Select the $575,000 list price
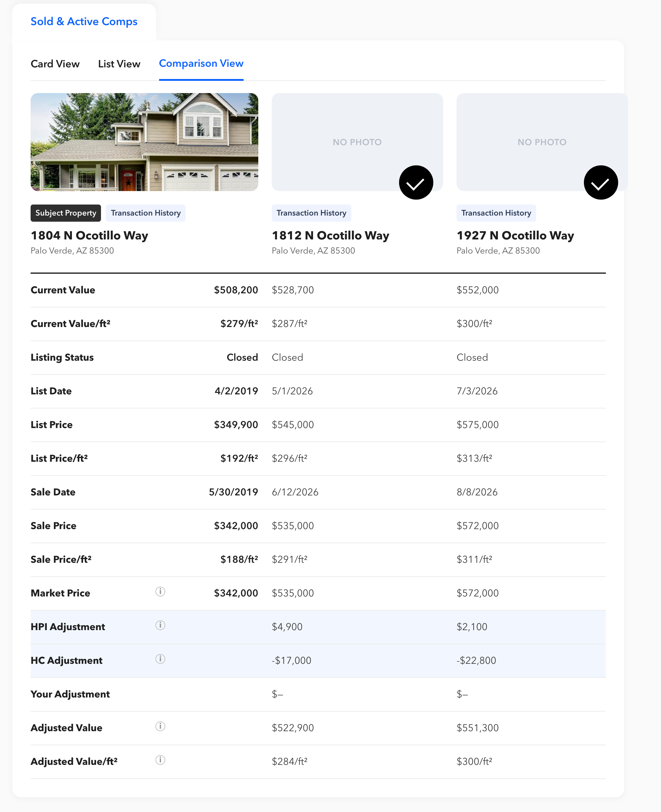This screenshot has height=812, width=661. pyautogui.click(x=477, y=425)
